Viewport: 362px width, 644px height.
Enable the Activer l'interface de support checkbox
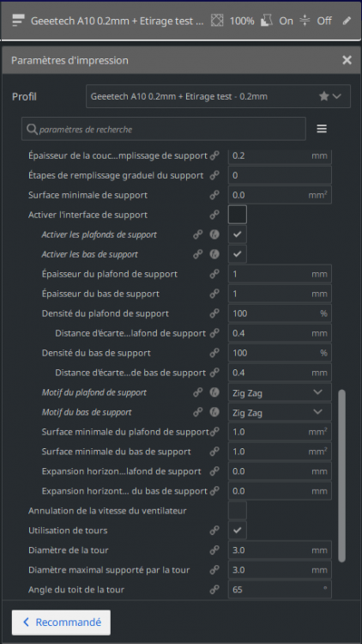click(x=238, y=215)
